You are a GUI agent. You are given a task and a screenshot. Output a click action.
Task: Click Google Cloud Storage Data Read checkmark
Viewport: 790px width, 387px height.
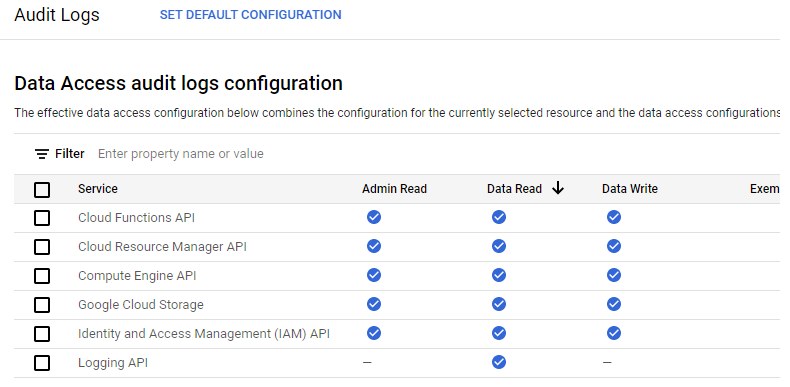499,304
